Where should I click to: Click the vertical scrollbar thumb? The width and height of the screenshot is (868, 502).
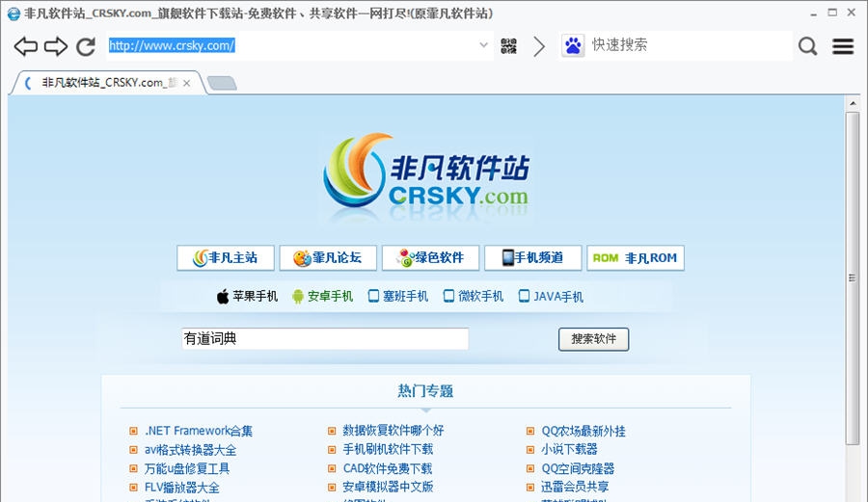coord(853,277)
